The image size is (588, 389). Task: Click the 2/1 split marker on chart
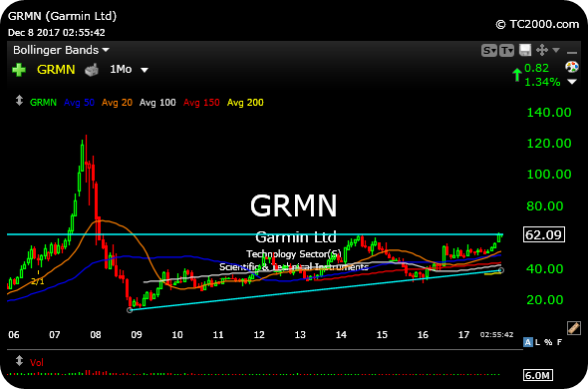pyautogui.click(x=38, y=281)
